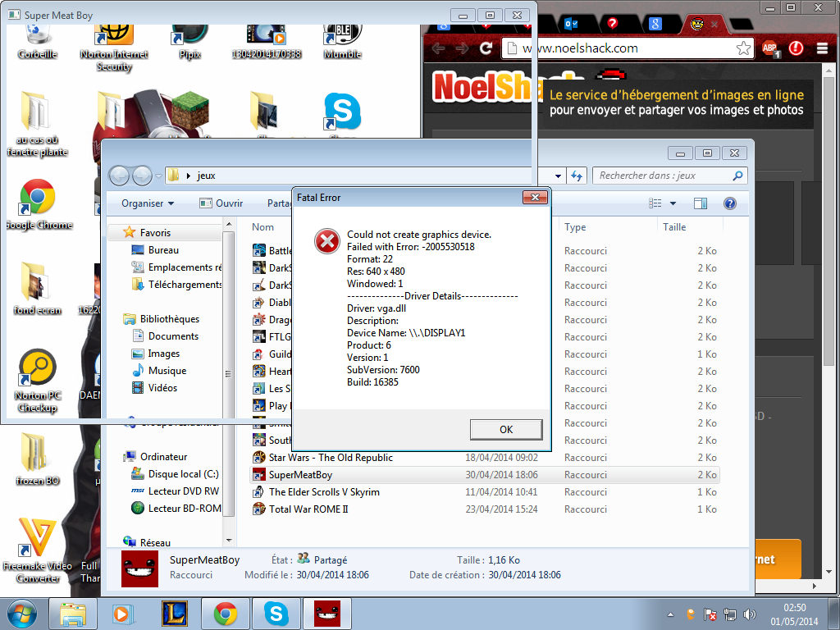Screen dimensions: 840x630
Task: Open the Chrome hamburger menu
Action: (x=822, y=48)
